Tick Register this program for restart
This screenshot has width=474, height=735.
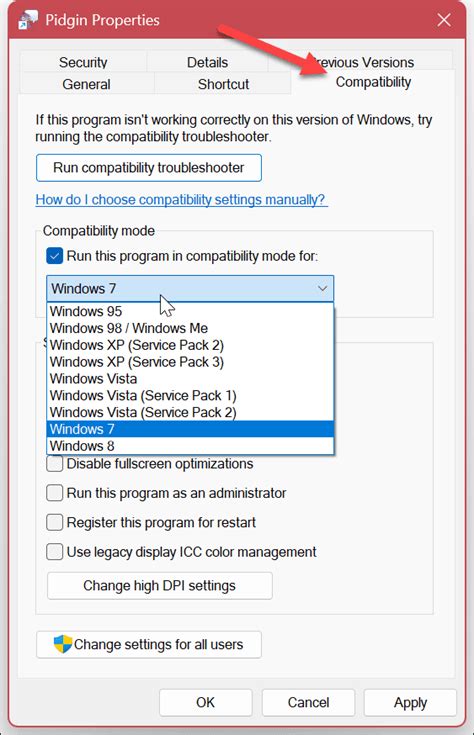click(54, 522)
